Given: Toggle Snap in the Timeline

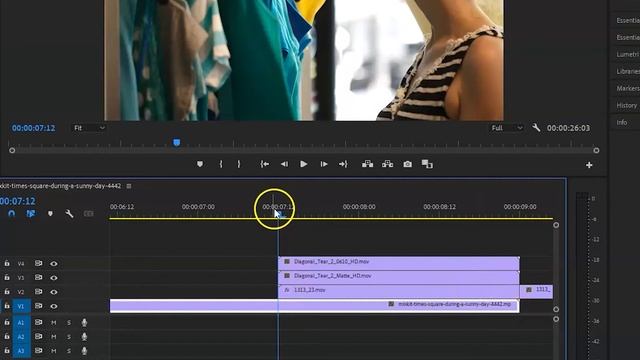Looking at the screenshot, I should pos(11,213).
